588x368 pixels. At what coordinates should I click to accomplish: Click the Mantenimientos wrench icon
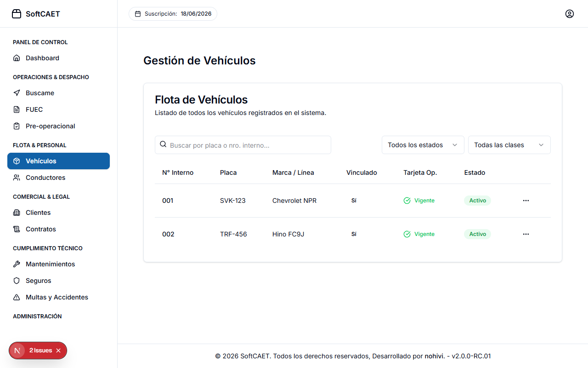coord(17,264)
